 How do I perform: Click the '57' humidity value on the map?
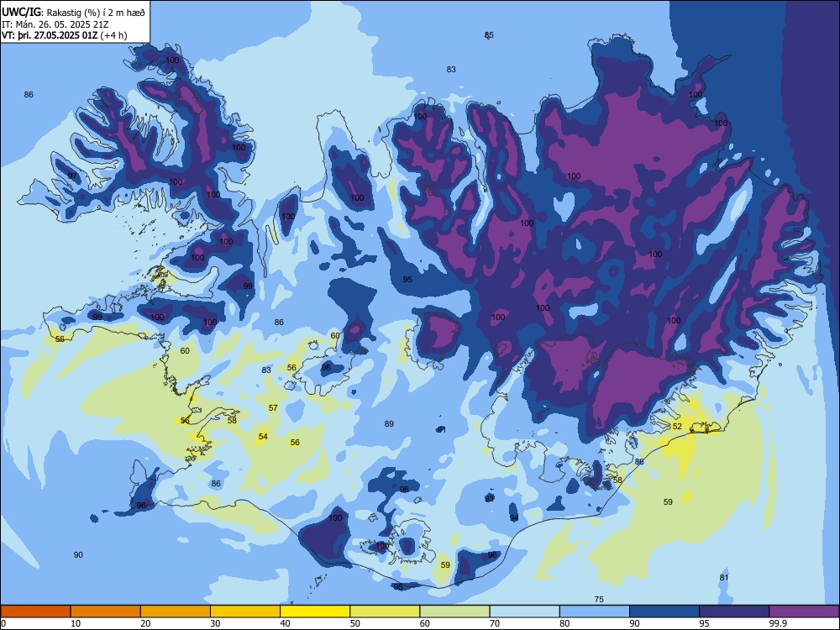click(273, 408)
